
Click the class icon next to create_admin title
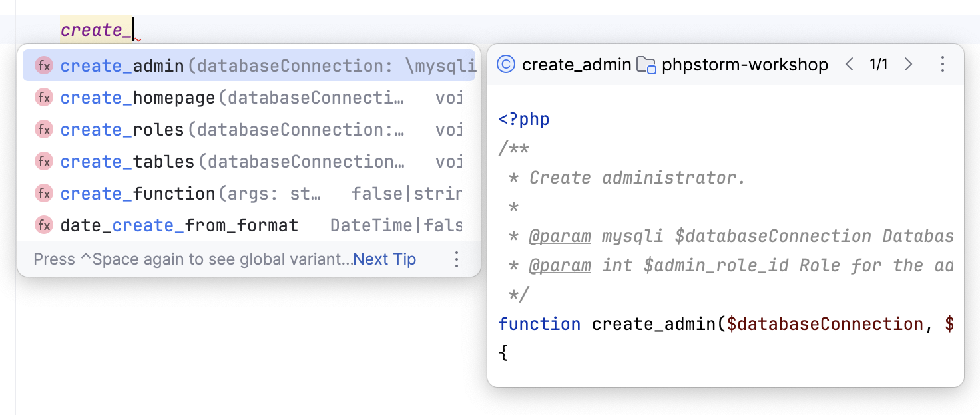click(506, 65)
